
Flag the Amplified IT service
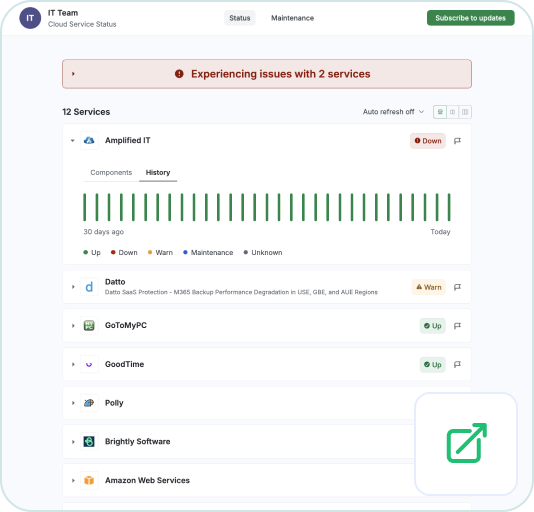(x=457, y=141)
